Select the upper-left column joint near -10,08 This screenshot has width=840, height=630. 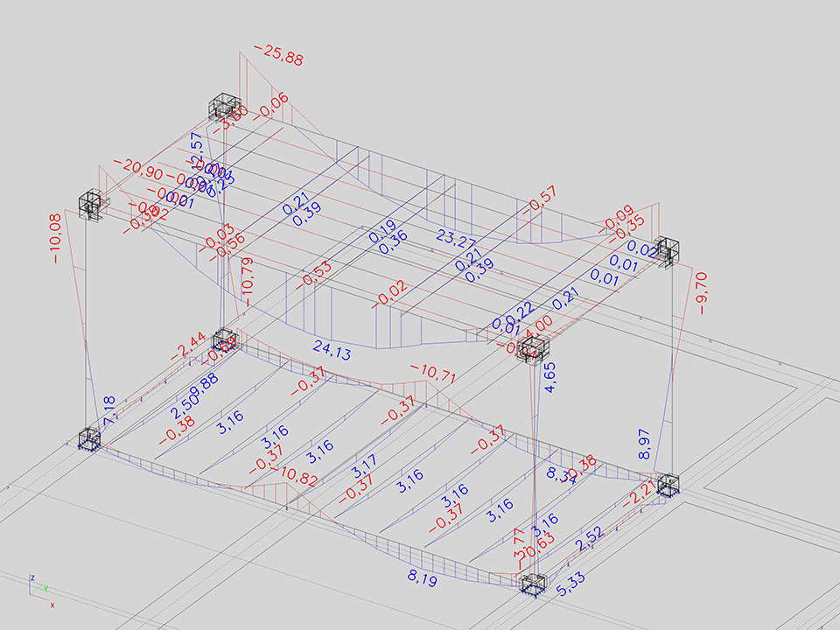click(x=92, y=203)
